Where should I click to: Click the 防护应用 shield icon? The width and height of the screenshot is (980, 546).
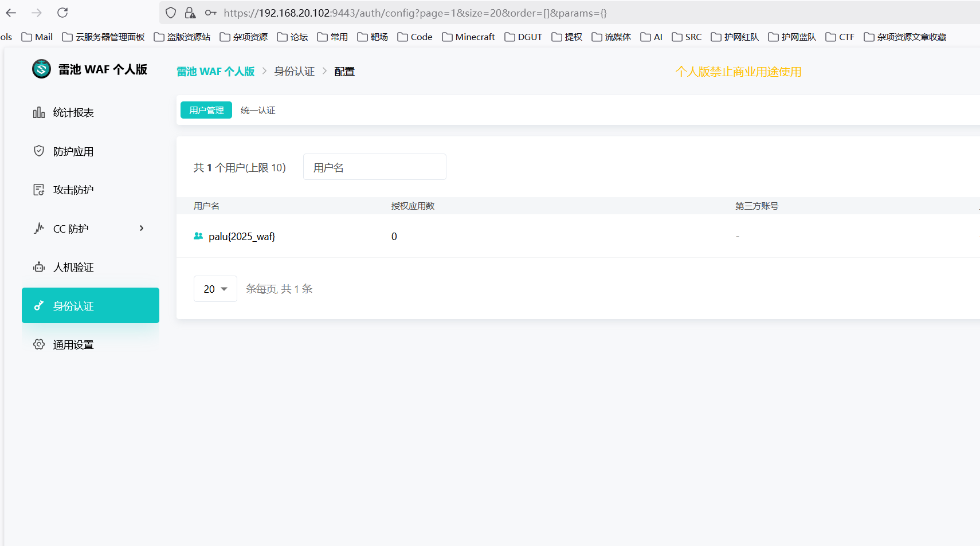point(39,151)
